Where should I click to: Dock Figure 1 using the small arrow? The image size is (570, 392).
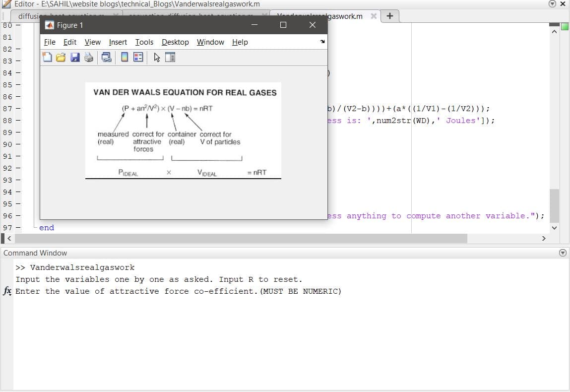point(322,42)
